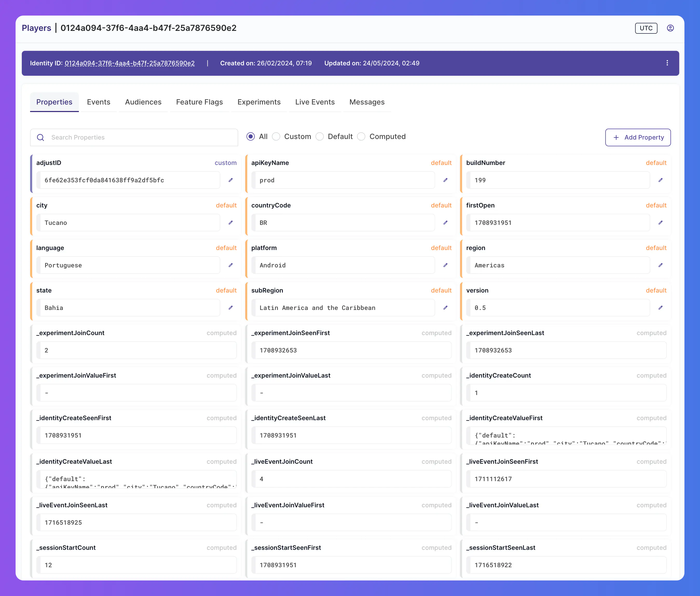The width and height of the screenshot is (700, 596).
Task: Click the Add Property button
Action: (638, 137)
